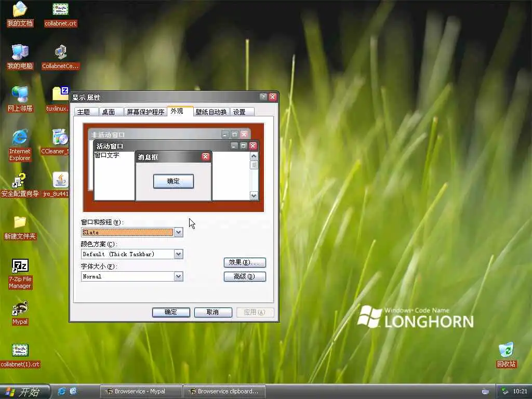Select the collabnet(1).crt file icon
Viewport: 532px width, 399px height.
point(20,355)
